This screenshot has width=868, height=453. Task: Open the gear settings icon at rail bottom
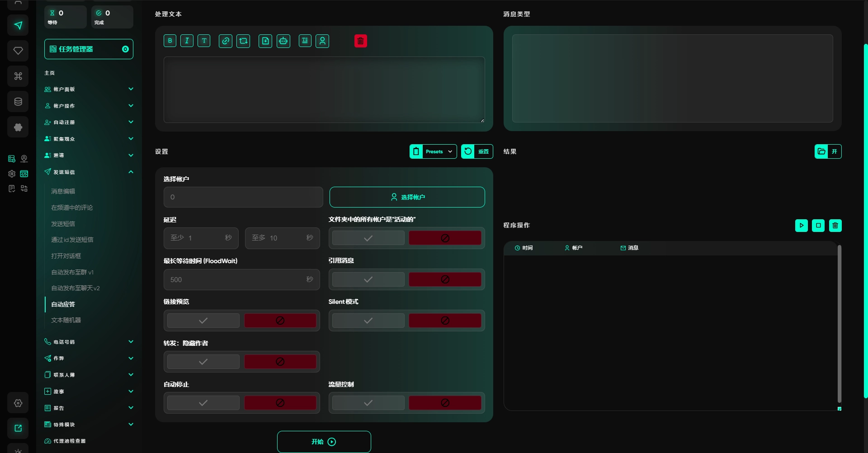(x=18, y=403)
